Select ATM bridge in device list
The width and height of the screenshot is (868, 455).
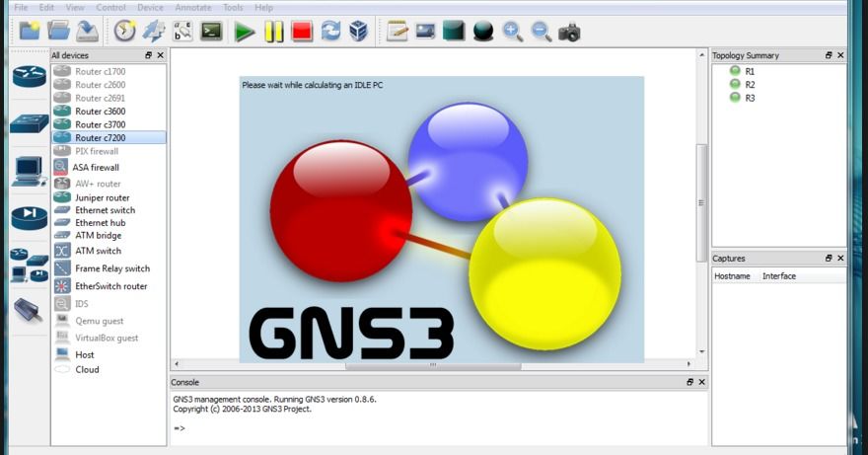109,236
